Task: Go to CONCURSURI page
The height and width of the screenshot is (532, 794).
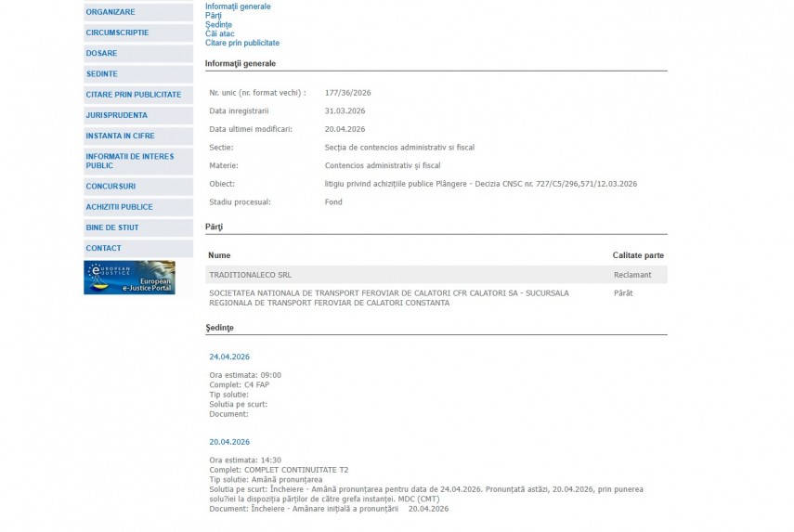Action: pos(111,187)
